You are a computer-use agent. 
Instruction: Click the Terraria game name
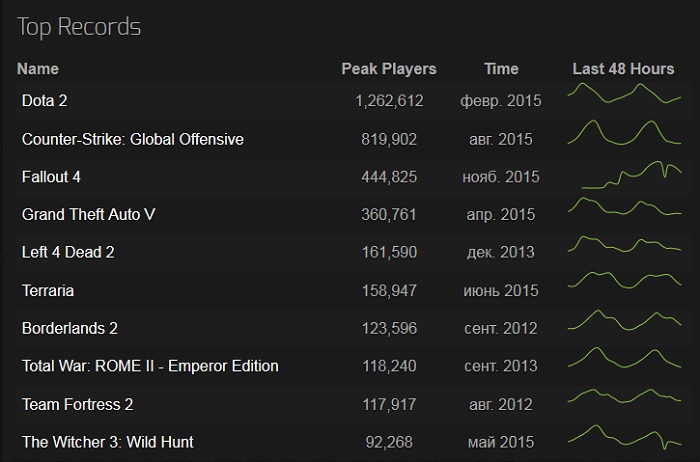[x=48, y=290]
